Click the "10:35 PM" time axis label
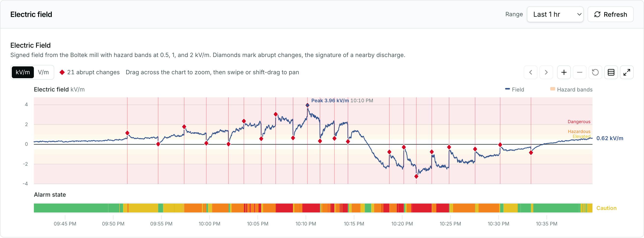644x238 pixels. click(x=547, y=224)
